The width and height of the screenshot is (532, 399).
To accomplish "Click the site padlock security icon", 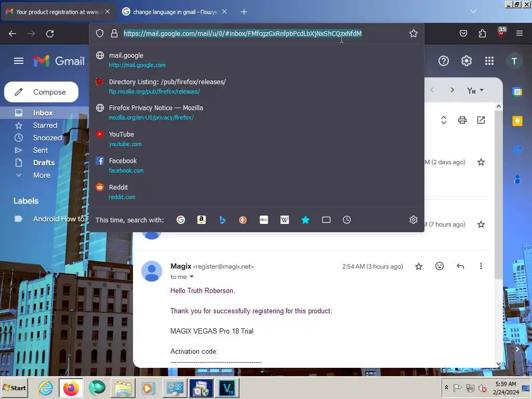I will tap(114, 33).
